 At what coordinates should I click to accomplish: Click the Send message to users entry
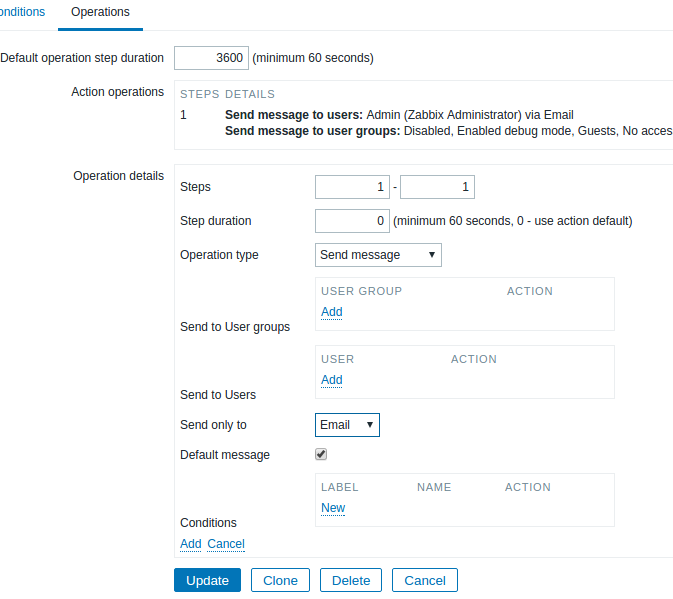pyautogui.click(x=293, y=115)
